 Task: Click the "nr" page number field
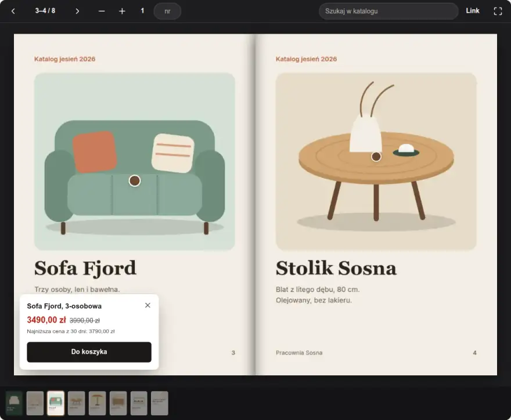(167, 11)
